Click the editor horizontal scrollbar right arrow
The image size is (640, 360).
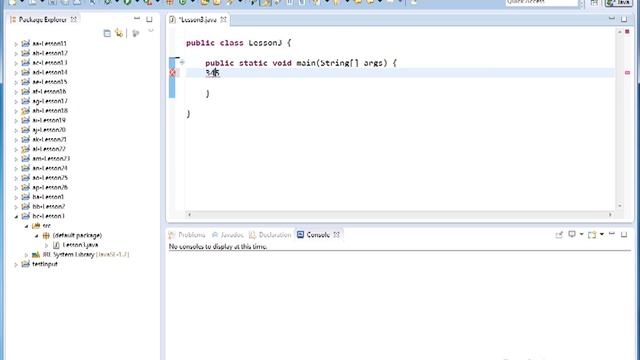tap(611, 214)
